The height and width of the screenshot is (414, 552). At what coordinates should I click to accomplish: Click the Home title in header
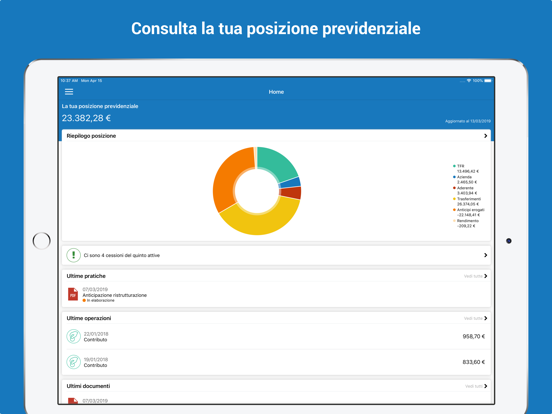(x=276, y=92)
